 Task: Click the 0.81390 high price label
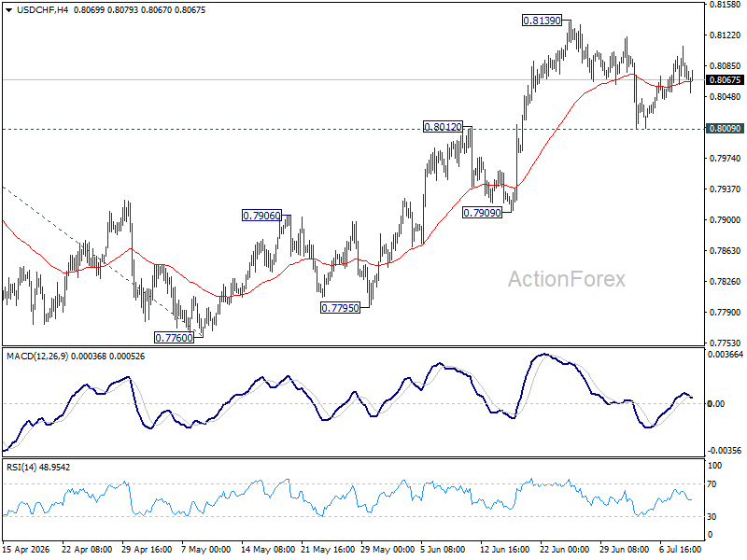point(542,21)
